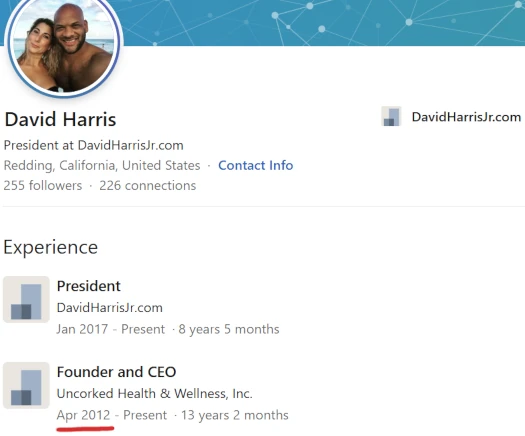The image size is (525, 436).
Task: Click the underlined Apr 2012 start date
Action: click(x=83, y=415)
